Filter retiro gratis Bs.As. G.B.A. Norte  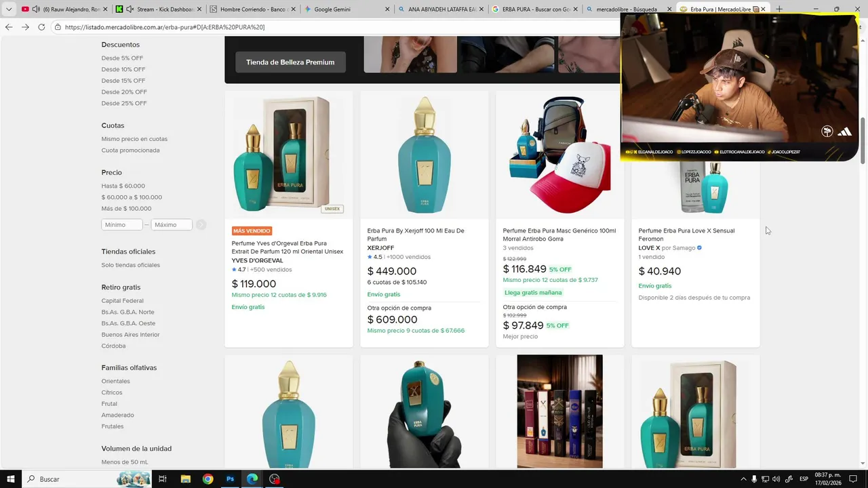[x=128, y=312]
